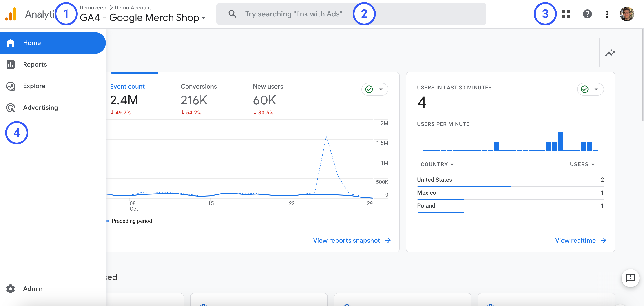The image size is (644, 306).
Task: Open the three-dot more options menu
Action: pyautogui.click(x=607, y=14)
